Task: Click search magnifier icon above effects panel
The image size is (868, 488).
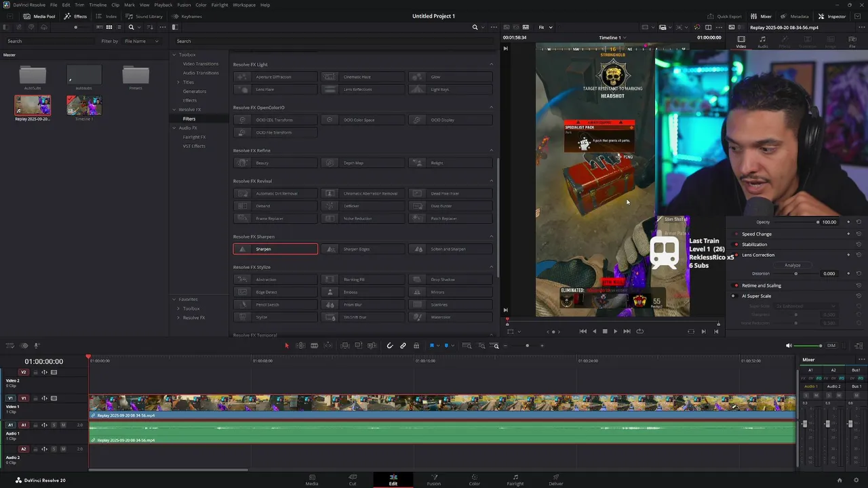Action: pos(475,27)
